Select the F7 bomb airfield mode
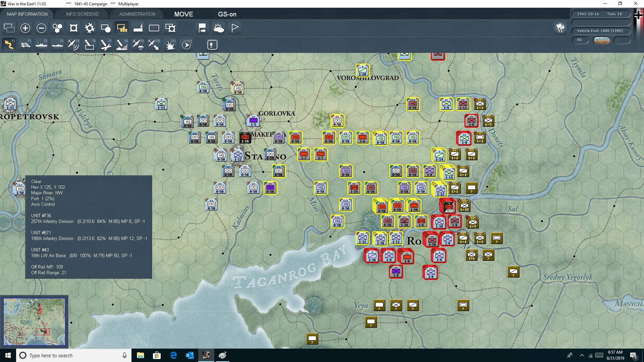 pyautogui.click(x=106, y=45)
